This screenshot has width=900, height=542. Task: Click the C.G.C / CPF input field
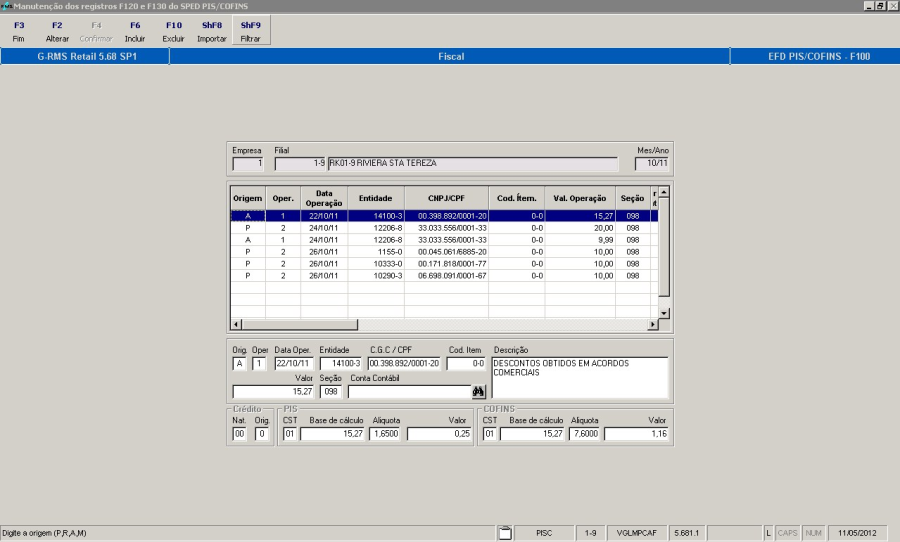pyautogui.click(x=404, y=363)
